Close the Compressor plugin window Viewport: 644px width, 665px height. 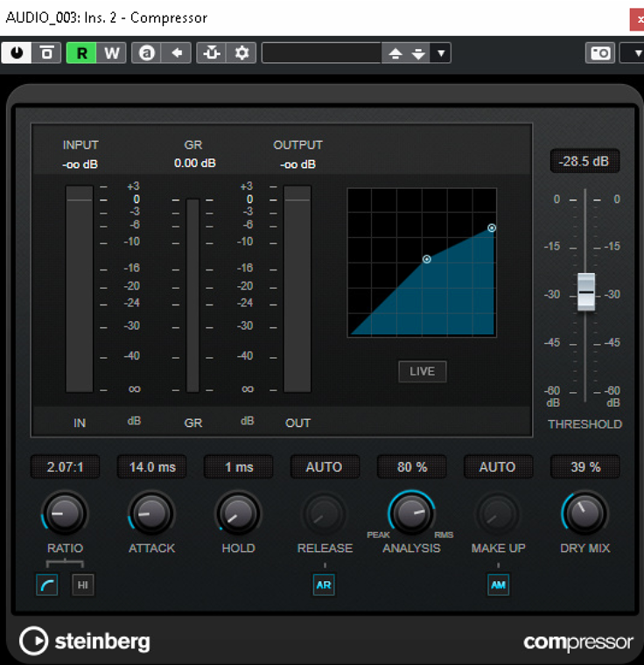click(x=637, y=19)
